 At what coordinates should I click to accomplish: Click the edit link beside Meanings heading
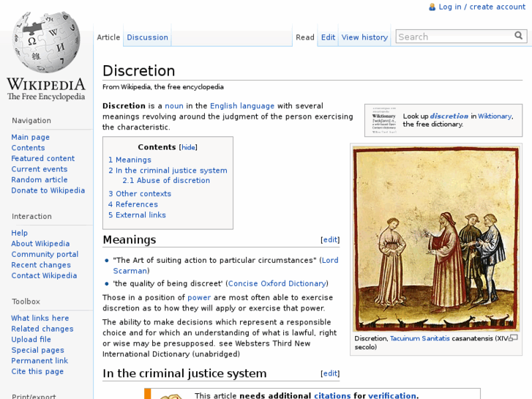pos(330,240)
